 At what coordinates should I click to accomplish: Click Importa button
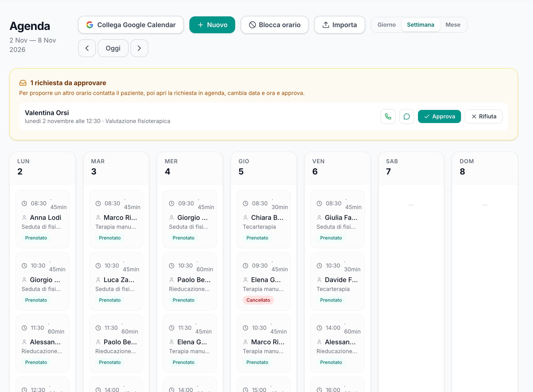339,25
